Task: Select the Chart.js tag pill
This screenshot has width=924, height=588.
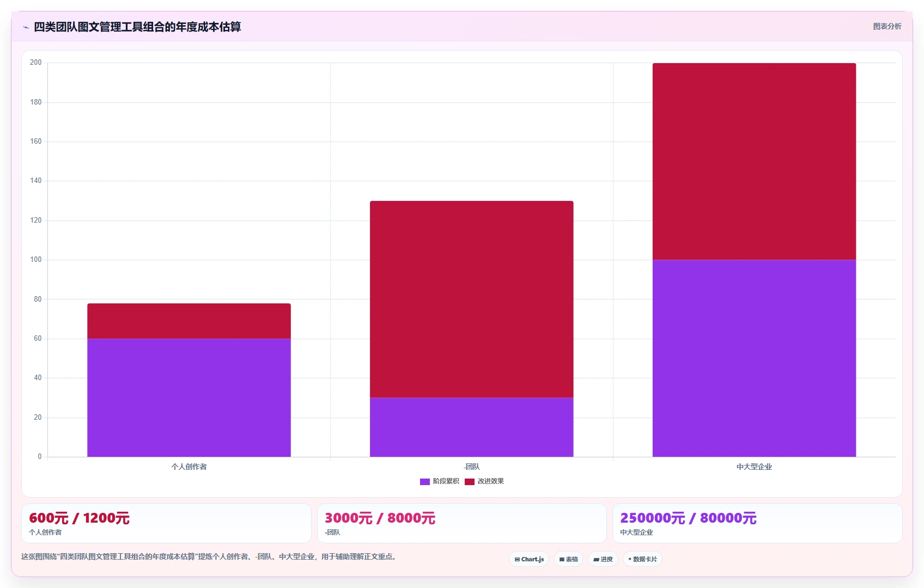Action: tap(529, 559)
